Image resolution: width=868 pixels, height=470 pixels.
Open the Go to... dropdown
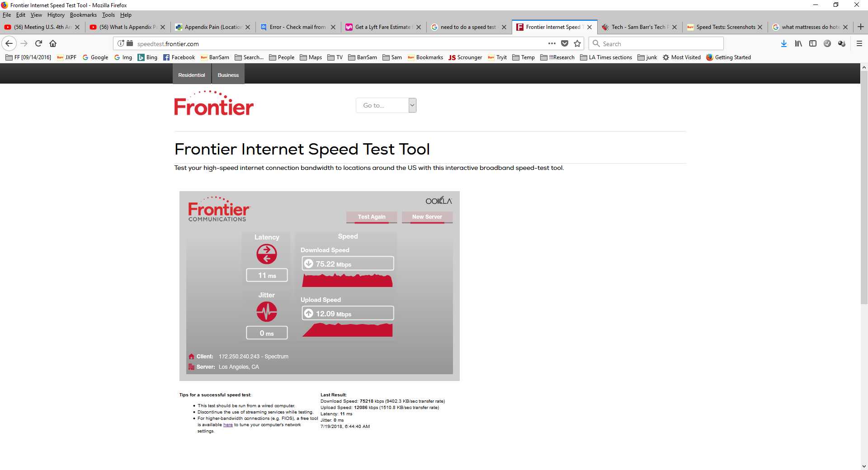pos(386,105)
